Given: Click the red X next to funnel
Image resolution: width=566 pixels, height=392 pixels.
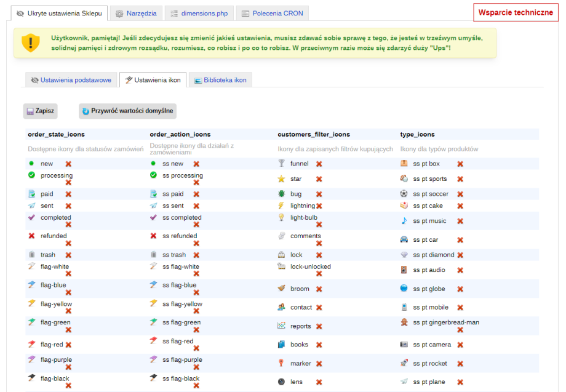Looking at the screenshot, I should click(319, 164).
